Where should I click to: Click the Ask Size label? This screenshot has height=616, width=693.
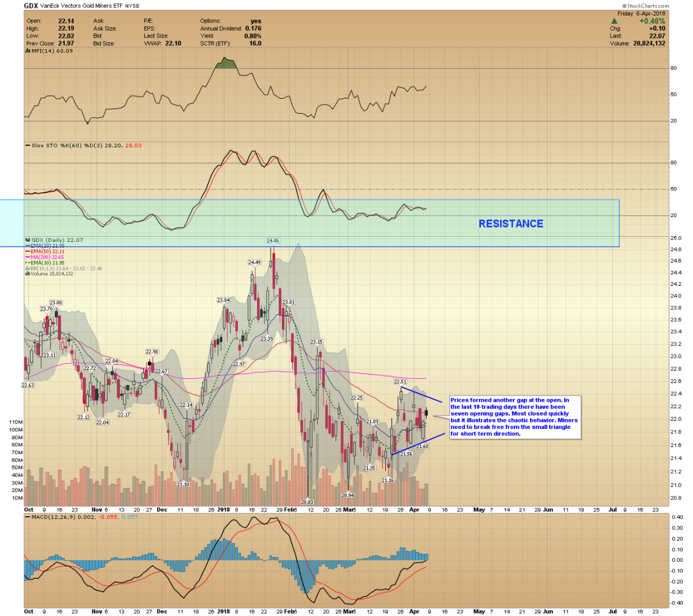(x=105, y=28)
